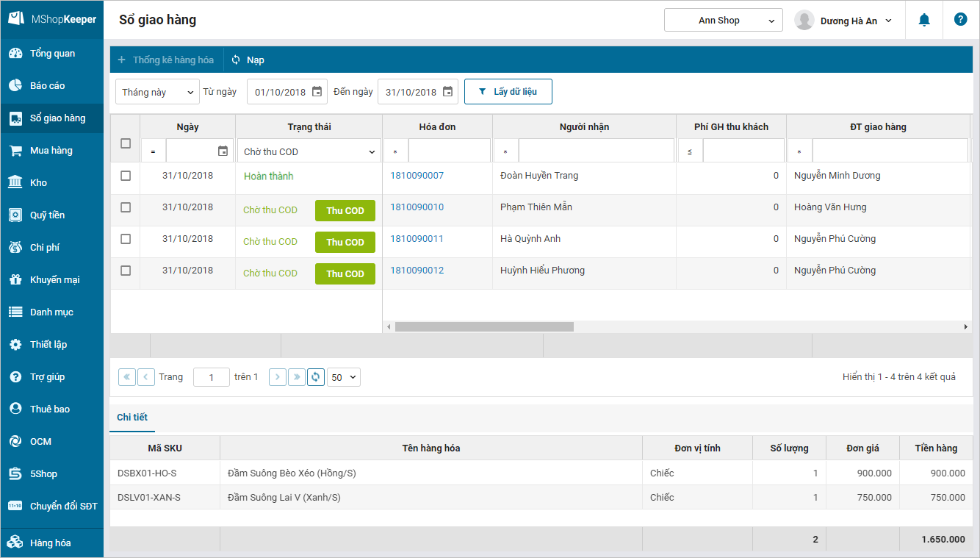Open the Thiết lập gear icon
The height and width of the screenshot is (558, 980).
click(15, 345)
